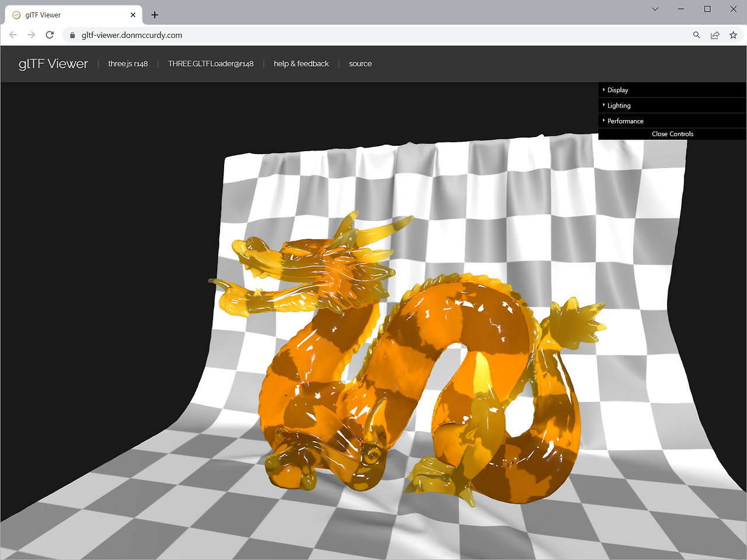Image resolution: width=747 pixels, height=560 pixels.
Task: Open site security info via the lock icon
Action: pos(72,35)
